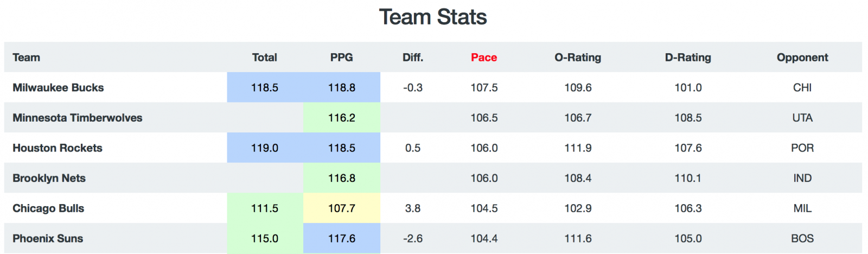This screenshot has width=868, height=254.
Task: Sort by Diff. column header
Action: click(x=413, y=58)
